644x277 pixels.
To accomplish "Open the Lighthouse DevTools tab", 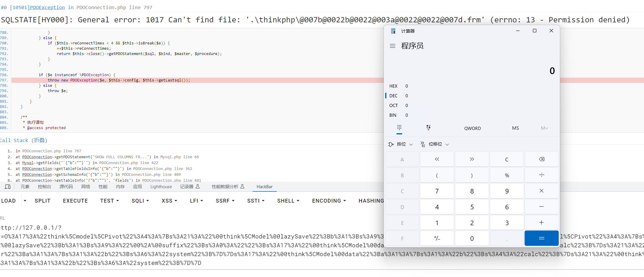I will coord(161,187).
